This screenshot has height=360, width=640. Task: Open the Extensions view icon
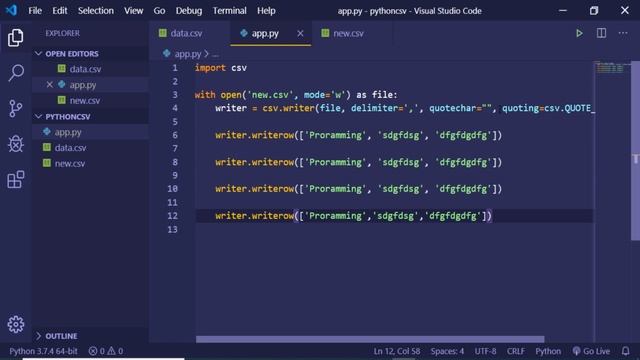tap(16, 180)
